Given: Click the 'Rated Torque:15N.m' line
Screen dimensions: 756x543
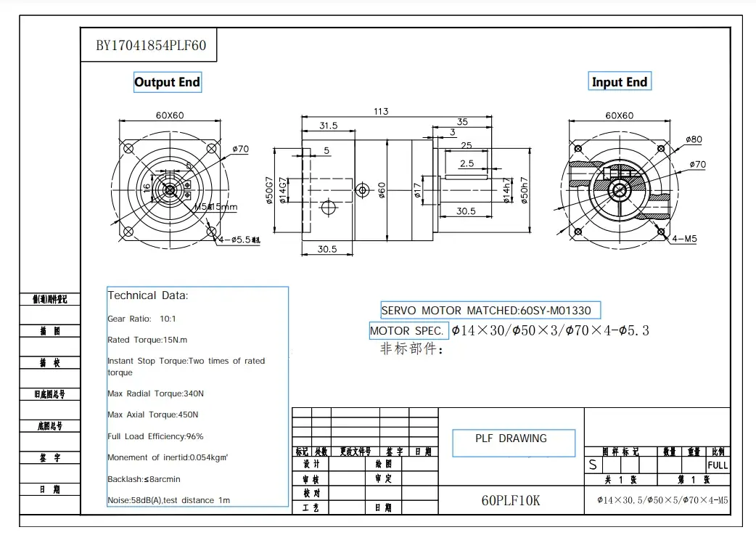Looking at the screenshot, I should click(147, 340).
